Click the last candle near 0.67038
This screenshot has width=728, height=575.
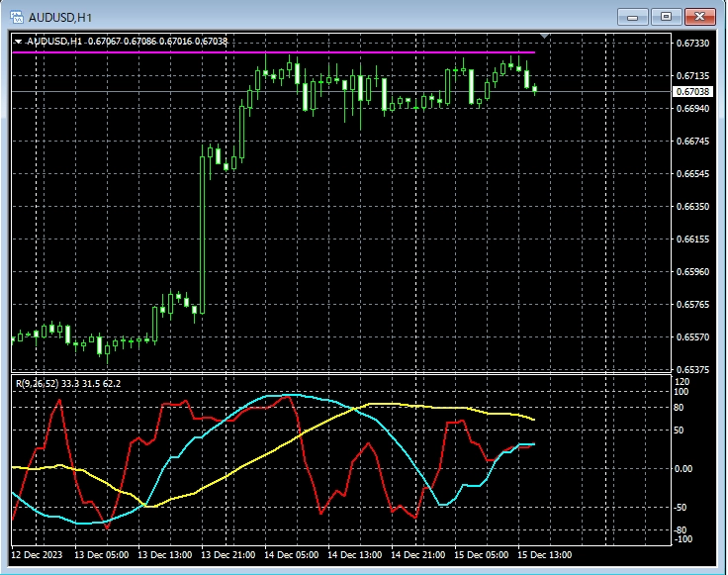tap(535, 90)
